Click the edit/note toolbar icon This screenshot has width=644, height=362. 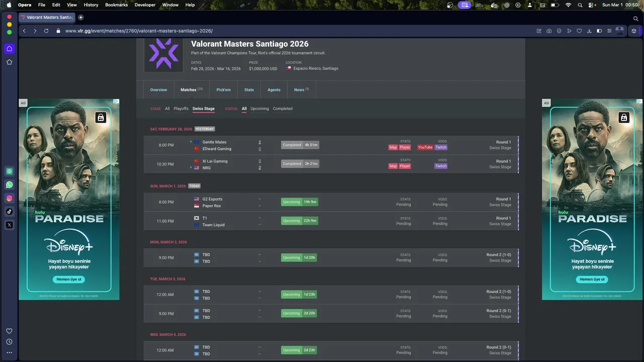539,31
